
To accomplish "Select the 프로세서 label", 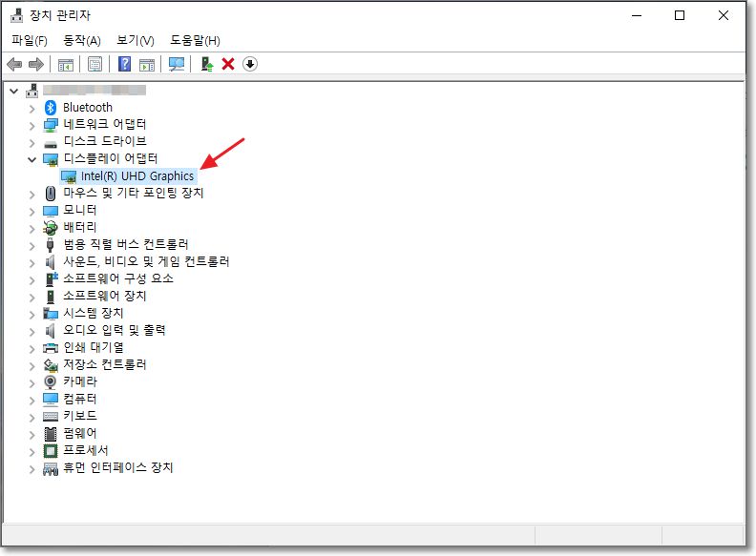I will click(x=86, y=450).
